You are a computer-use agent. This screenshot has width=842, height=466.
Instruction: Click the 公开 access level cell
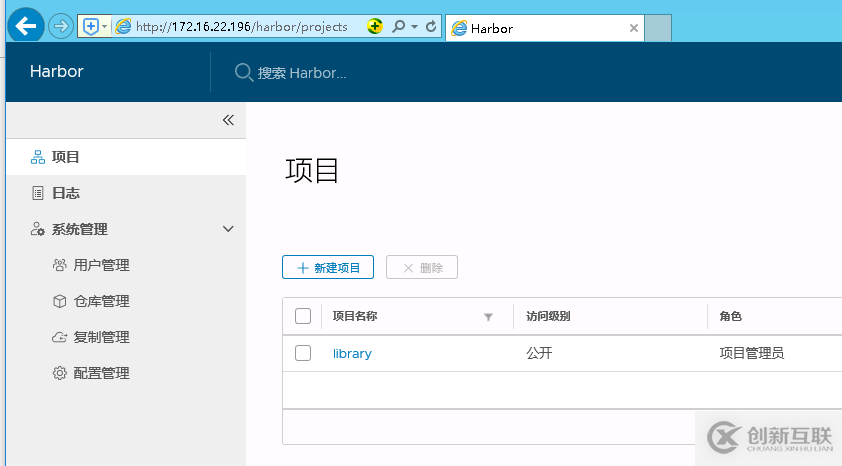[539, 353]
